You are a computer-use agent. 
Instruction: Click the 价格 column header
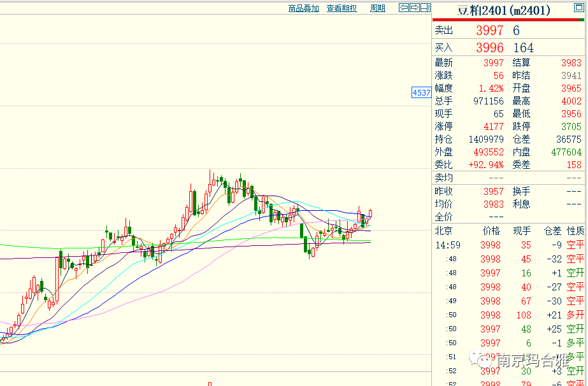coord(491,231)
